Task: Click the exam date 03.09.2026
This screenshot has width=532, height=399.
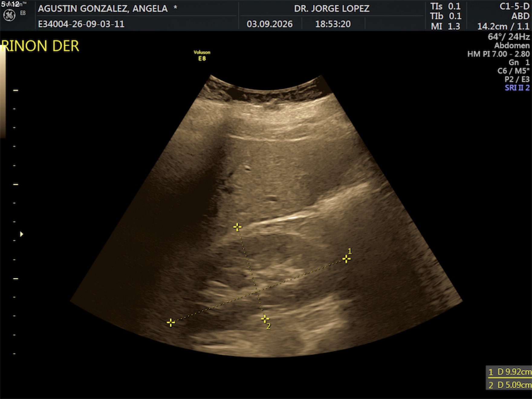Action: 270,24
